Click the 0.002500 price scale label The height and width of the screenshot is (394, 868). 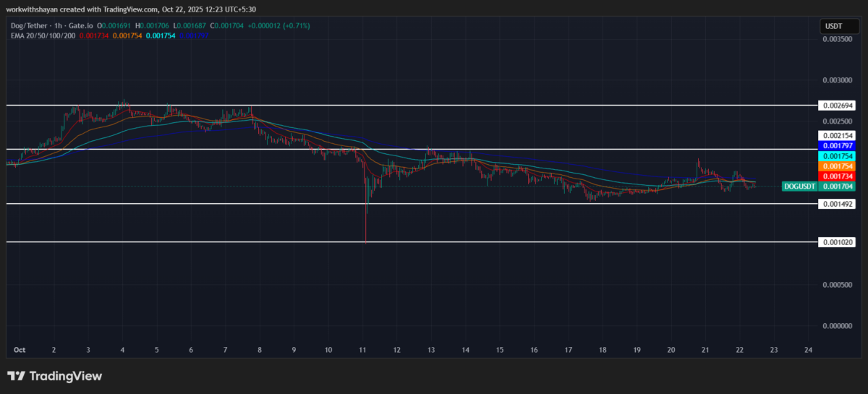click(x=838, y=121)
